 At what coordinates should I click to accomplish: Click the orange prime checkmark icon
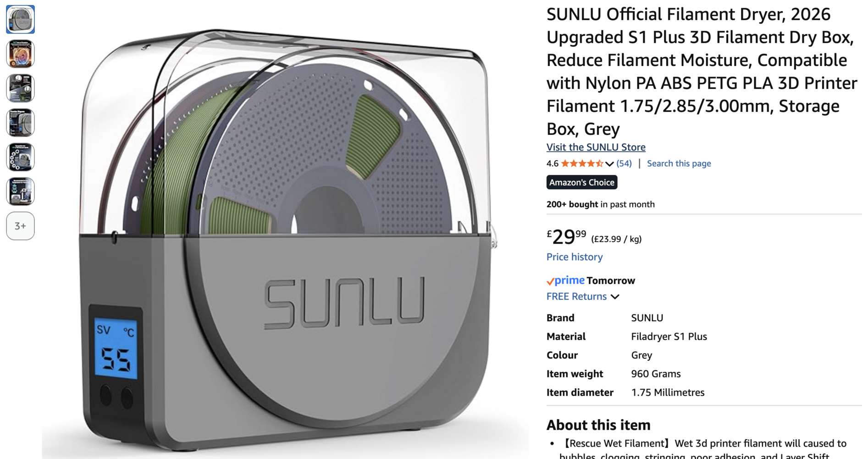coord(550,281)
